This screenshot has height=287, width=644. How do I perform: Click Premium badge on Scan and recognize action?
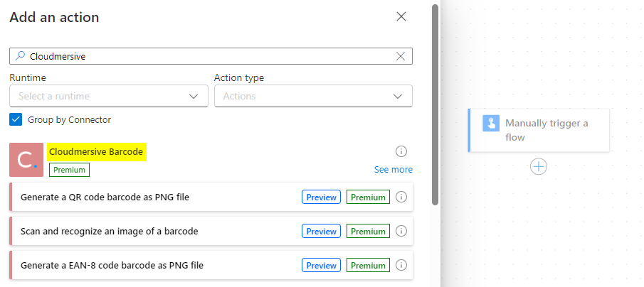click(x=368, y=232)
